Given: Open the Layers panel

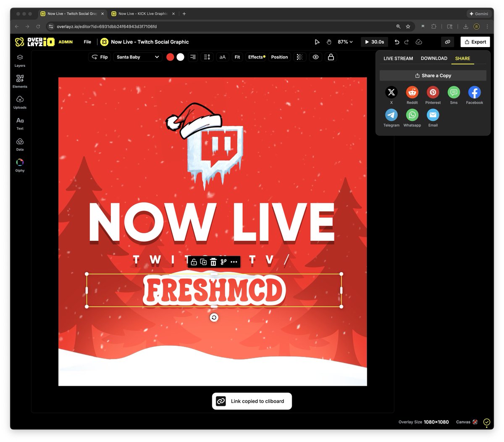Looking at the screenshot, I should point(20,61).
